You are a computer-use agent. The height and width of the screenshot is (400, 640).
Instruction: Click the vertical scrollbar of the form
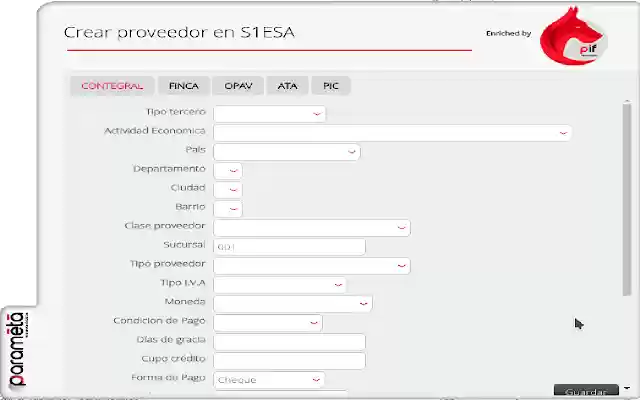[627, 199]
